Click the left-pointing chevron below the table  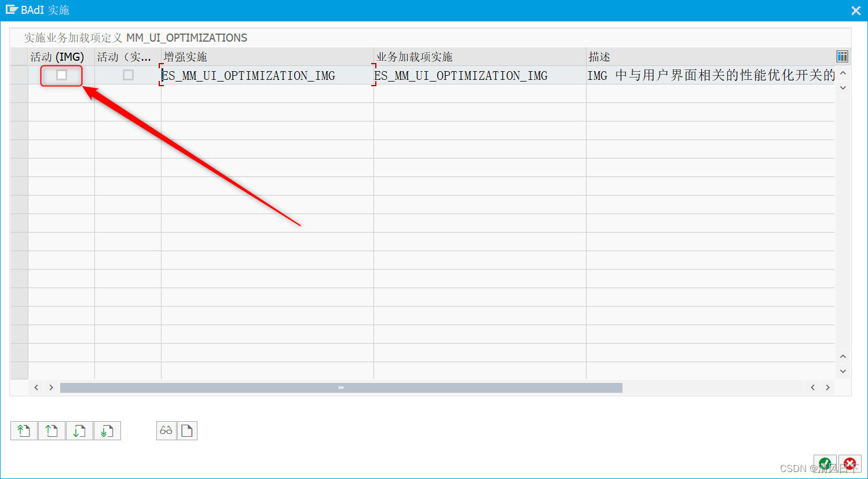(x=36, y=388)
